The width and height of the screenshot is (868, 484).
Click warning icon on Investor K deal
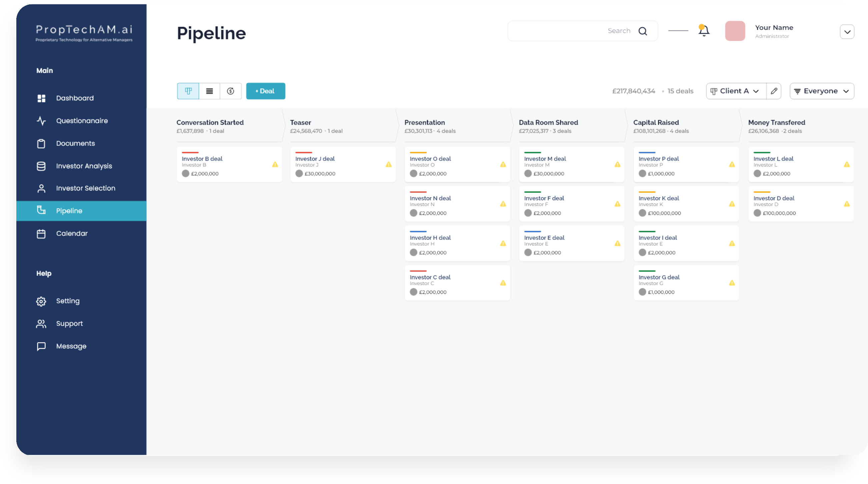point(732,204)
